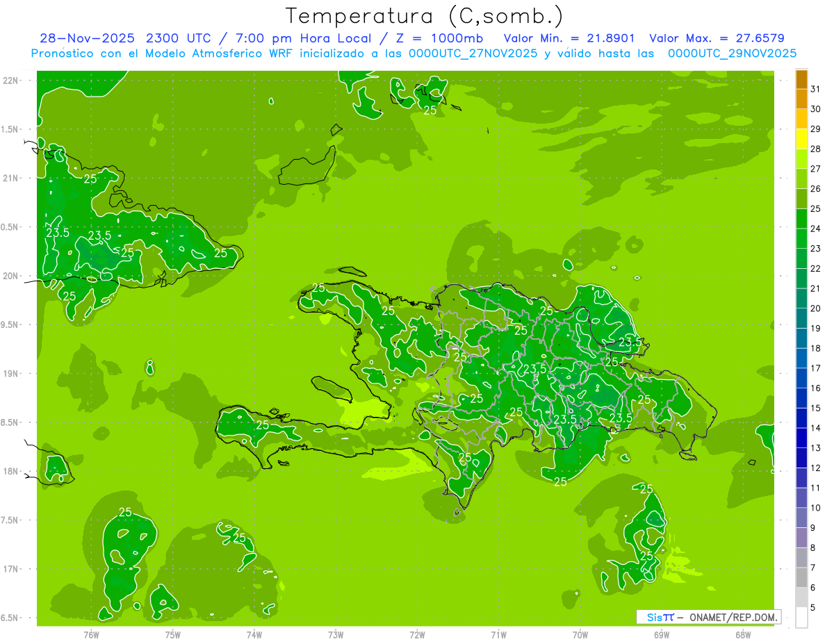834x644 pixels.
Task: Click the colorbar label 22
Action: click(815, 268)
